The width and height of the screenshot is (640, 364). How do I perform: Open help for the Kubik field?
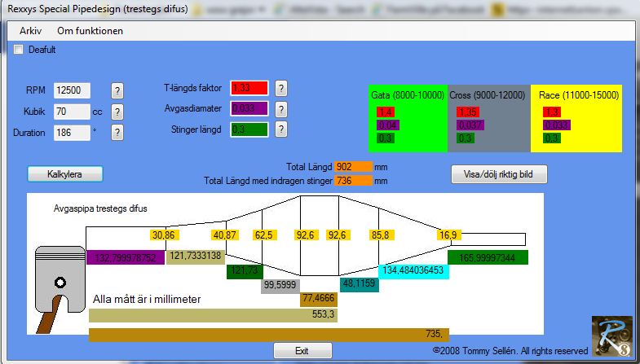click(117, 112)
